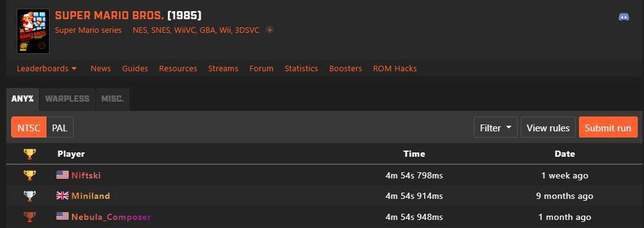Viewport: 644px width, 228px height.
Task: Switch to the PAL region
Action: 59,128
